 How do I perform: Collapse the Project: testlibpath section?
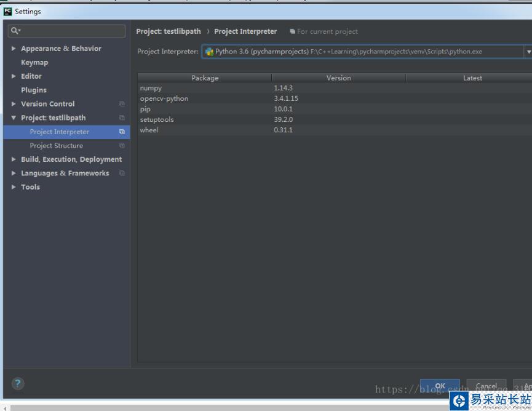[14, 118]
